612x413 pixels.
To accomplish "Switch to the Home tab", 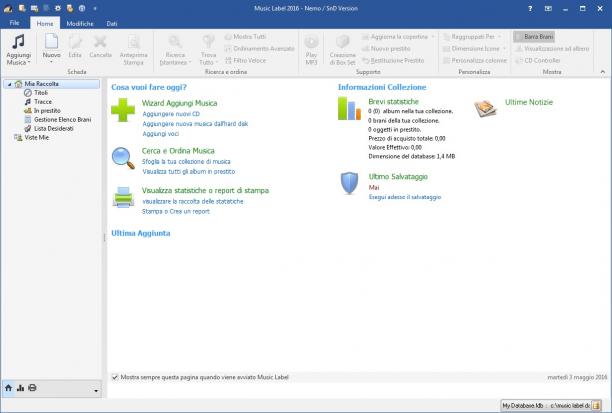I will pyautogui.click(x=45, y=23).
